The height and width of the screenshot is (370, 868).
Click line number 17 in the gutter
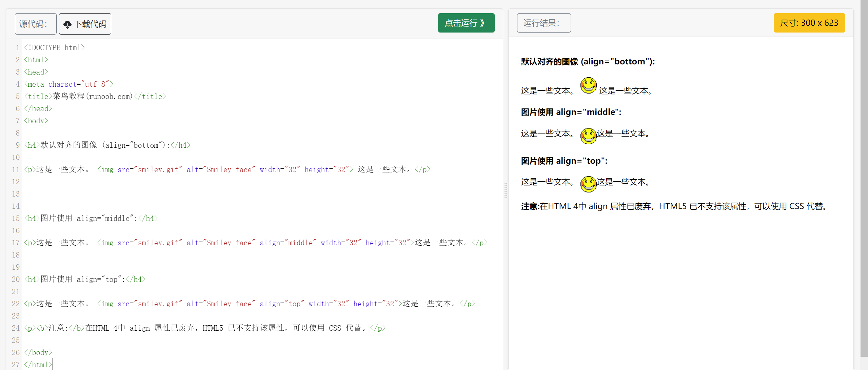point(16,243)
